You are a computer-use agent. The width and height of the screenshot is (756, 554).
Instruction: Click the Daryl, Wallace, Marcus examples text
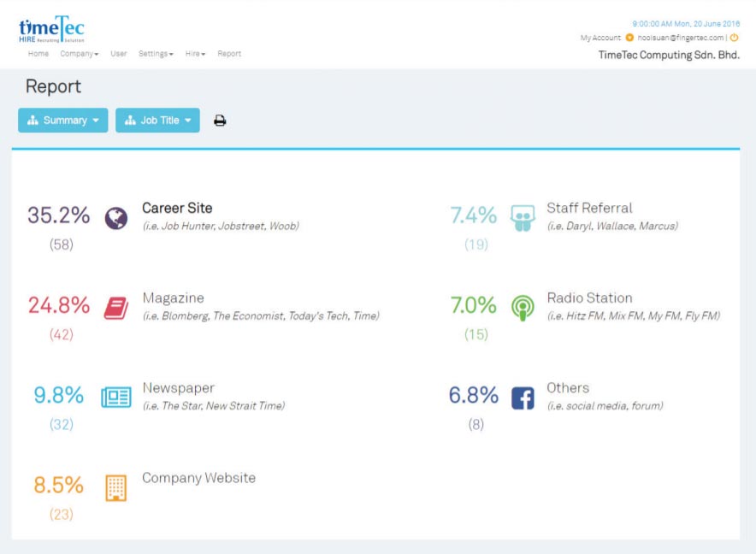[612, 227]
